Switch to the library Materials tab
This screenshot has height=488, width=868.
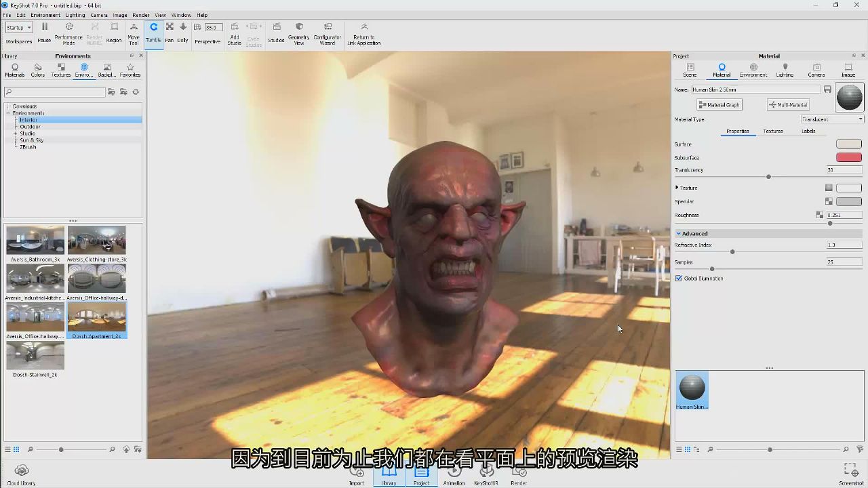point(15,70)
